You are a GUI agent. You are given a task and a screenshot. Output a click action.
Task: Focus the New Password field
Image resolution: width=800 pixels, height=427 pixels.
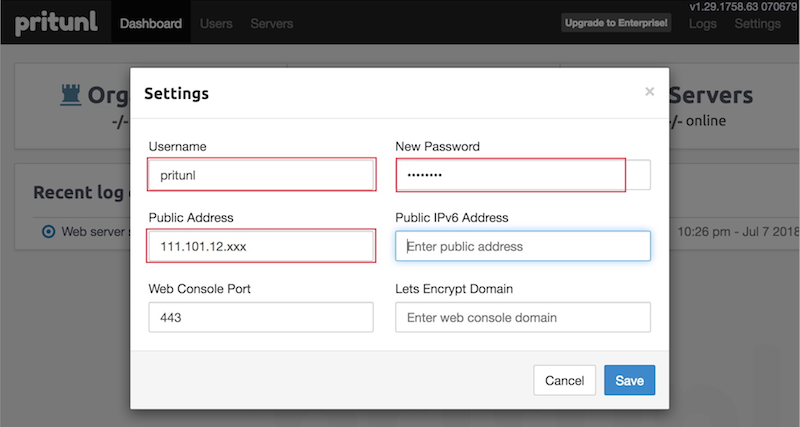510,175
